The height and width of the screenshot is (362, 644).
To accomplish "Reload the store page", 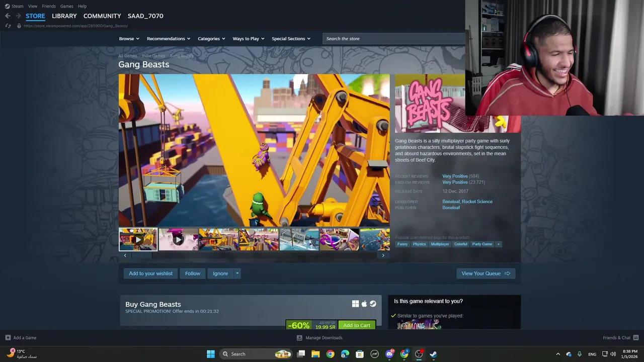I will (x=8, y=26).
